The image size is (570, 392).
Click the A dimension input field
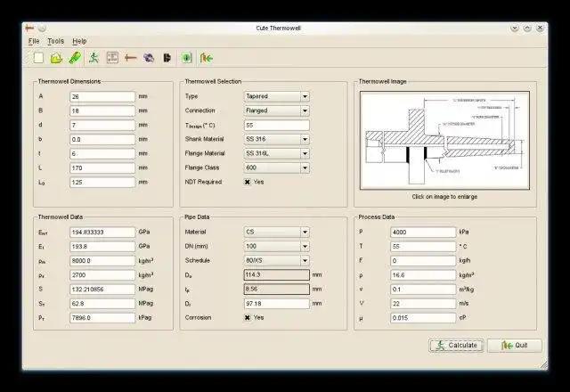[102, 96]
